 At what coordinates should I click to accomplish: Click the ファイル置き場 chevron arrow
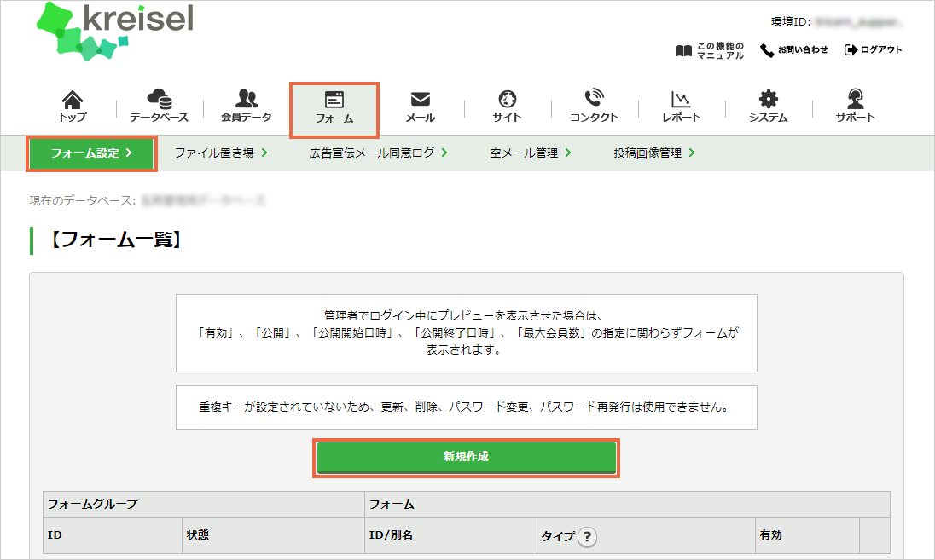tap(264, 153)
